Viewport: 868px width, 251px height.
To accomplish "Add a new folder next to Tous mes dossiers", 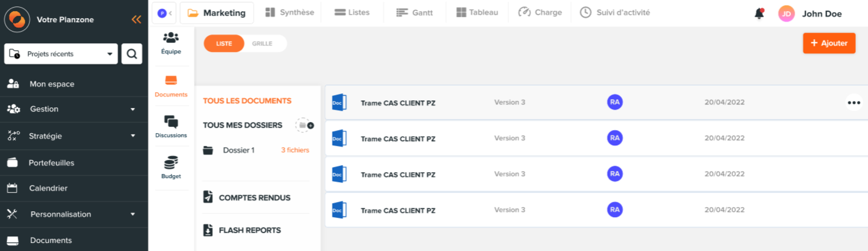I will coord(305,125).
